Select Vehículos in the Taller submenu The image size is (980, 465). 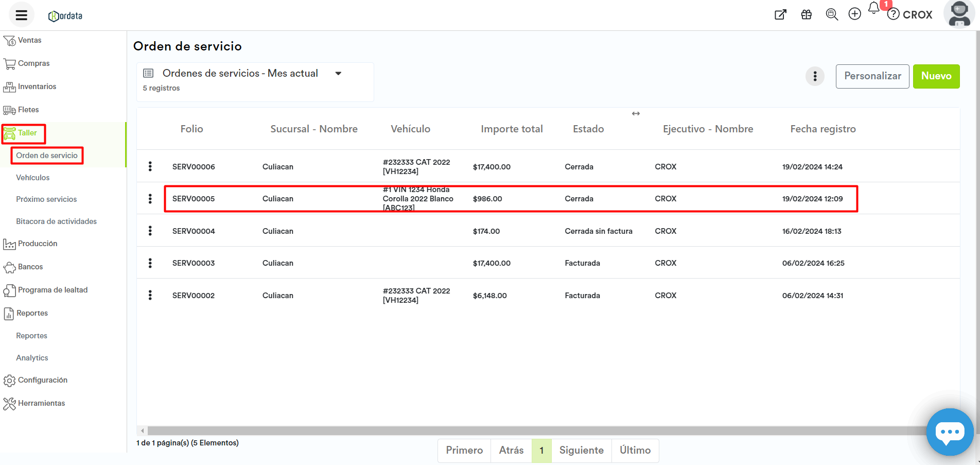[x=33, y=178]
